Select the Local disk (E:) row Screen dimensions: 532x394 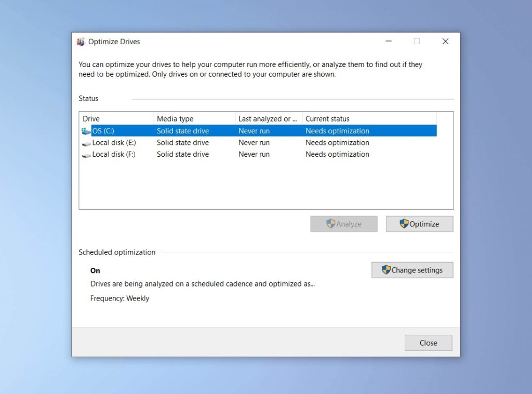pos(208,142)
